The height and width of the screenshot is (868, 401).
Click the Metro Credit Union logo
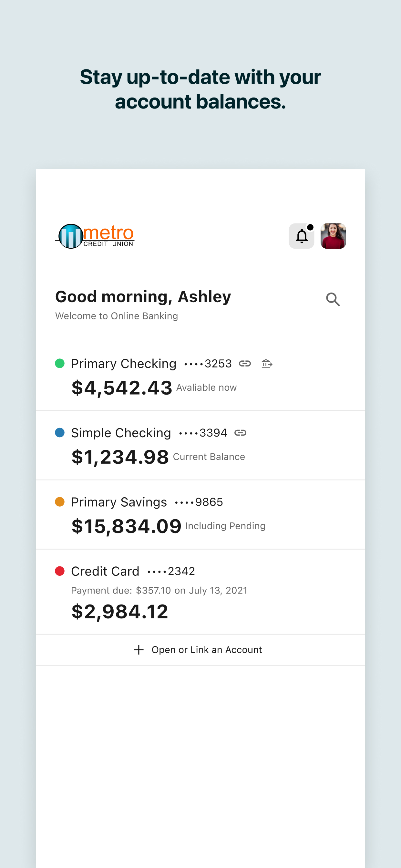[95, 236]
